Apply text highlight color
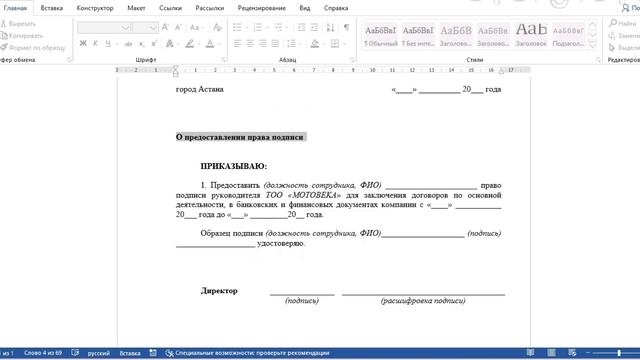The width and height of the screenshot is (640, 360). coord(189,43)
